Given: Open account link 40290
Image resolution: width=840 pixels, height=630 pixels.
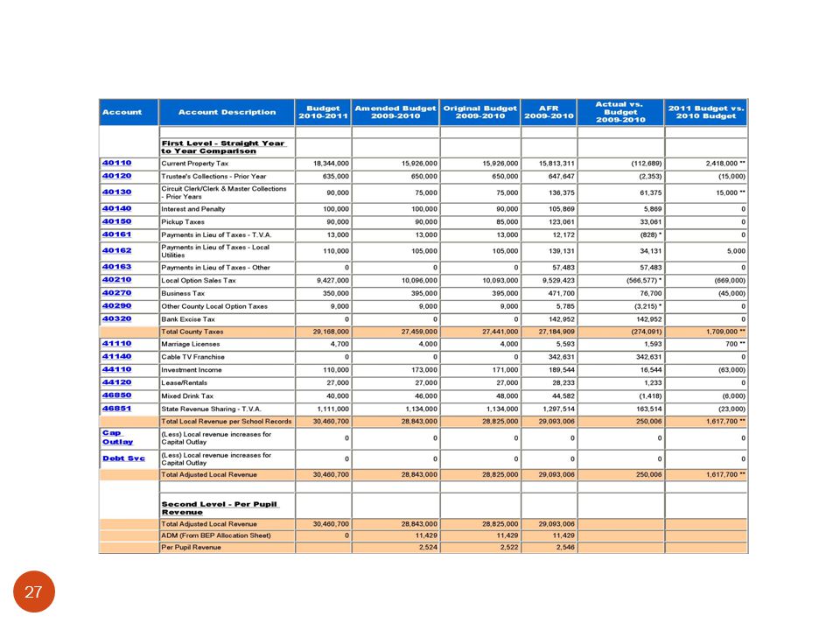Looking at the screenshot, I should [116, 306].
